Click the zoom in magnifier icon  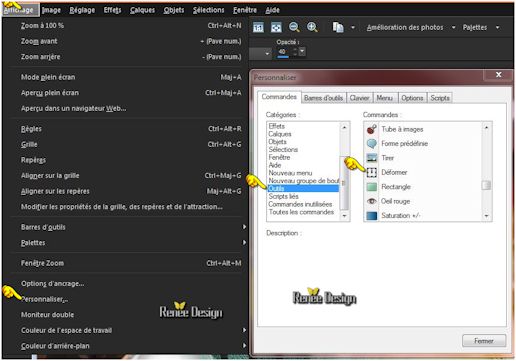[x=312, y=27]
